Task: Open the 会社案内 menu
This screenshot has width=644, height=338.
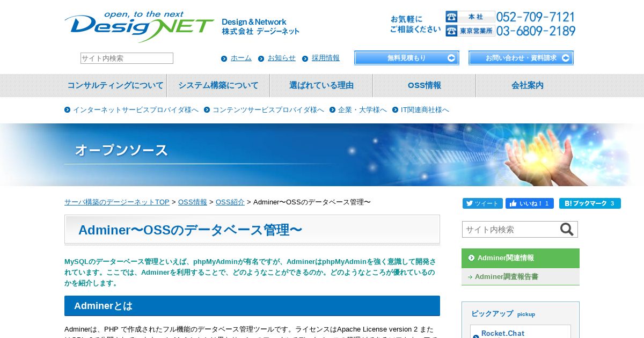Action: [x=528, y=85]
